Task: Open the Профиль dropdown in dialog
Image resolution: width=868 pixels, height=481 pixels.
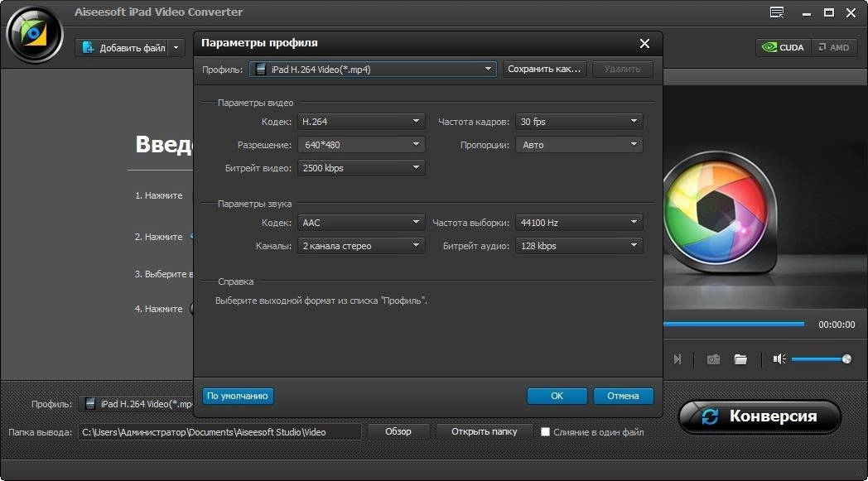Action: point(373,70)
